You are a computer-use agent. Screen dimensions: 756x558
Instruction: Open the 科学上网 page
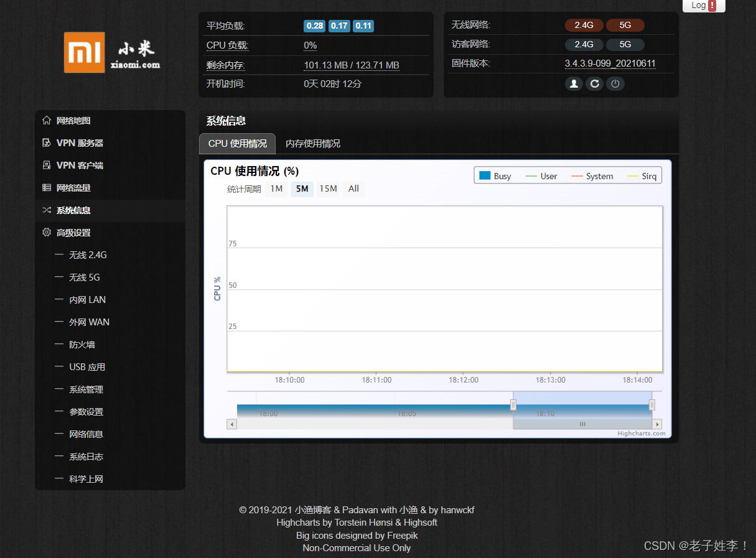pyautogui.click(x=110, y=479)
